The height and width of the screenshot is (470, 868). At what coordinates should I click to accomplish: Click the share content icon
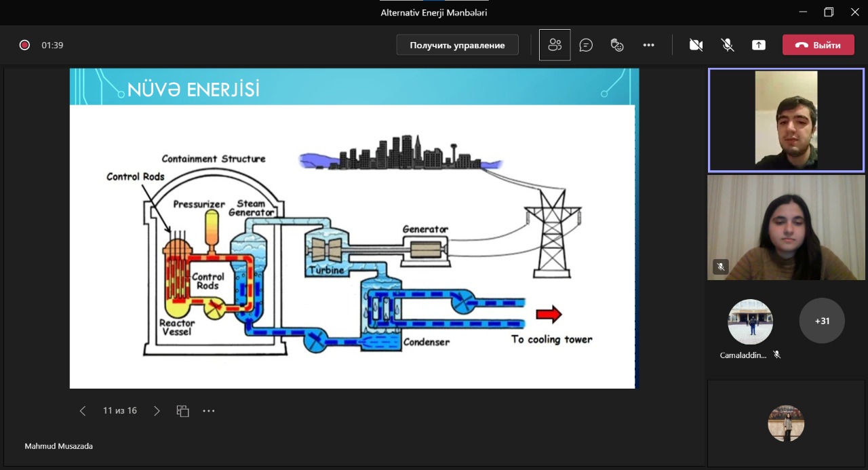coord(758,45)
